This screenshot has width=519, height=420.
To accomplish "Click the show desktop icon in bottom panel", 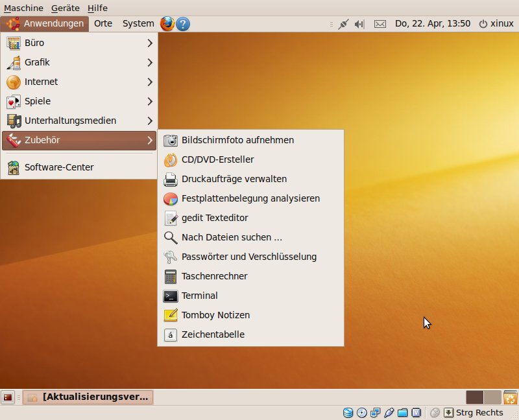I will click(8, 397).
